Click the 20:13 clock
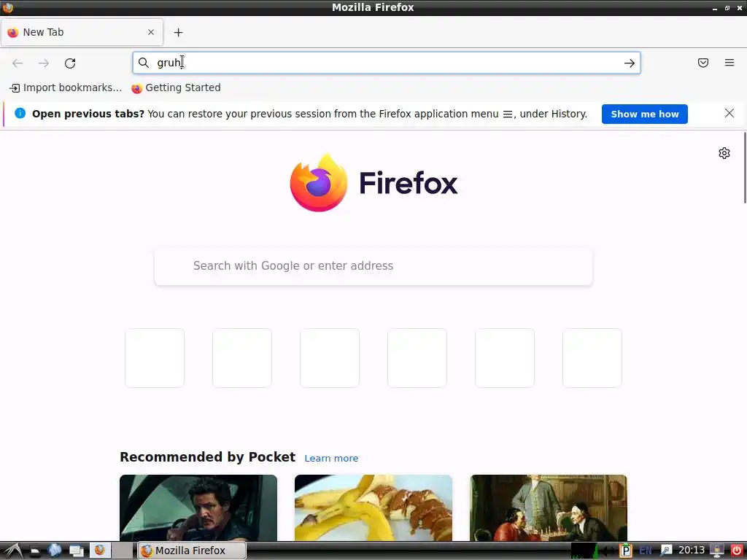 click(x=692, y=550)
